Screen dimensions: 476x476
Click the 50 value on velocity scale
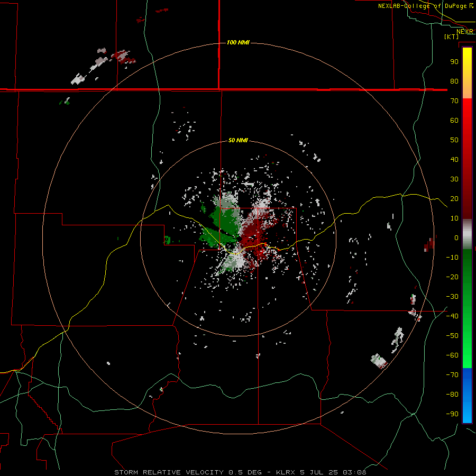coord(454,140)
